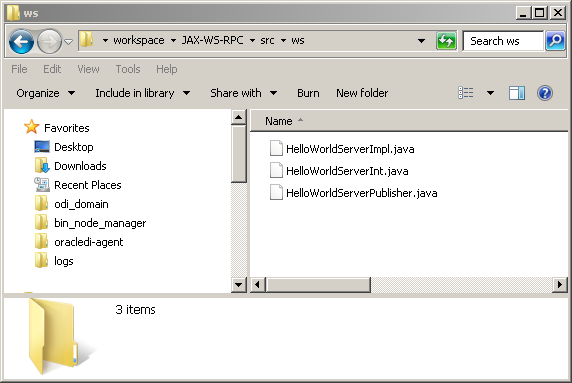Select ws in the address path
The width and height of the screenshot is (572, 383).
click(298, 40)
